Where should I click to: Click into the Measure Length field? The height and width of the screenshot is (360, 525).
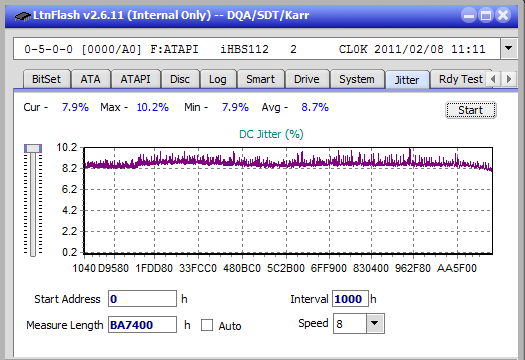point(142,325)
